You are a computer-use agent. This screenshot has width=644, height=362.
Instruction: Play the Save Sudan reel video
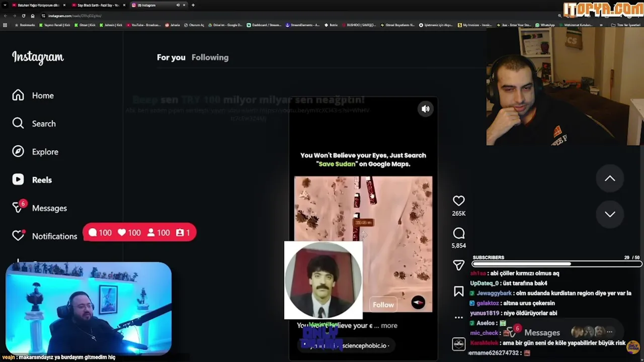click(x=363, y=244)
